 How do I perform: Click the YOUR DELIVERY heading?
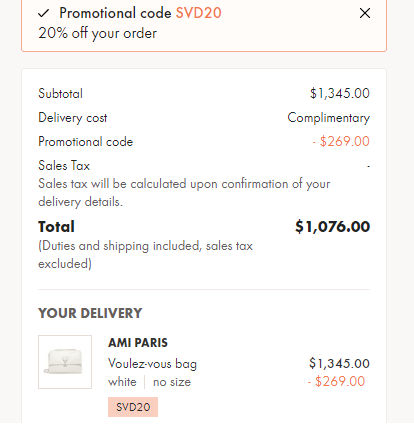pyautogui.click(x=90, y=313)
